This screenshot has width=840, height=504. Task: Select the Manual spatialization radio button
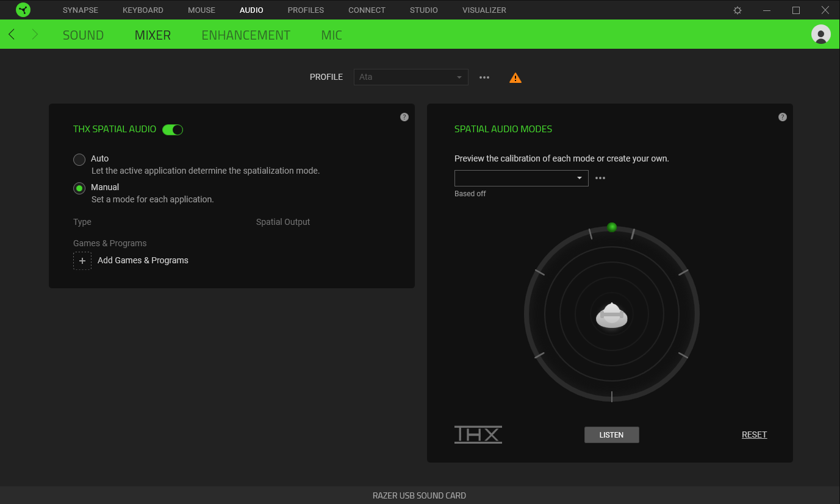pyautogui.click(x=79, y=188)
